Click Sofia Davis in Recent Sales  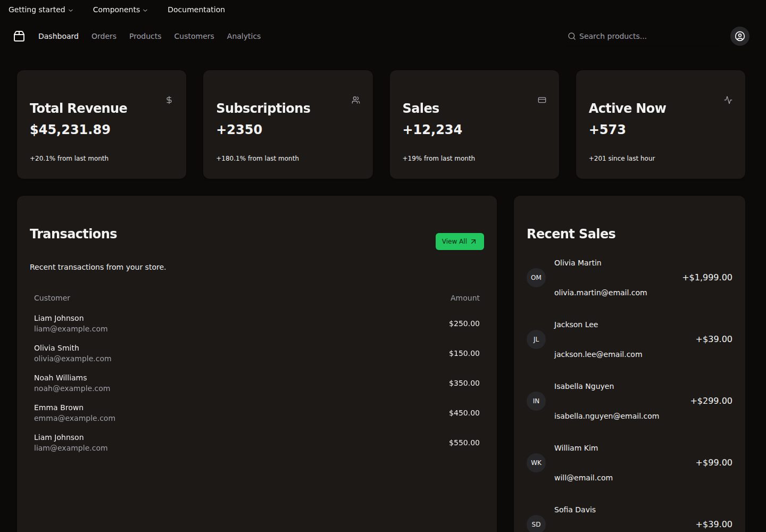tap(575, 510)
